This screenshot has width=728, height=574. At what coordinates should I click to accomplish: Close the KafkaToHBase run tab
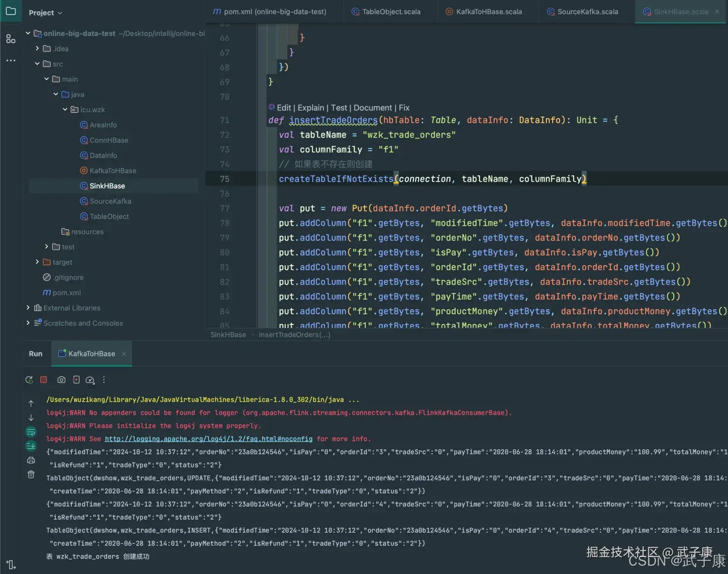click(x=124, y=354)
